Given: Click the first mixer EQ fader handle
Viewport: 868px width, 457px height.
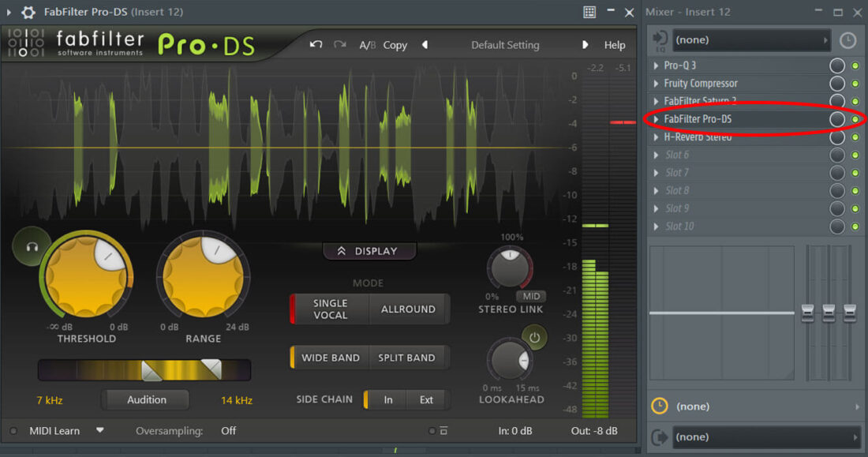Looking at the screenshot, I should pos(808,312).
